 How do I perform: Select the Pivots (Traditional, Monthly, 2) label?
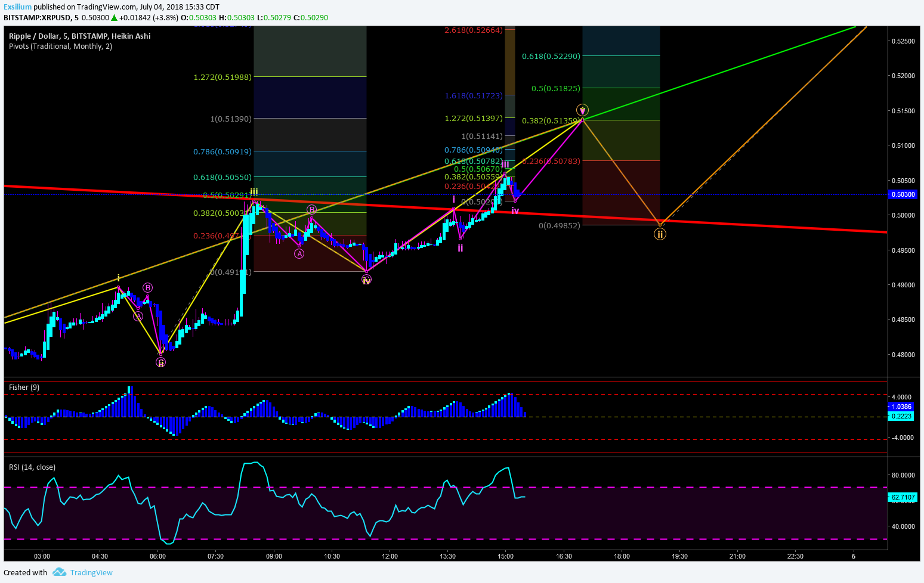[60, 46]
